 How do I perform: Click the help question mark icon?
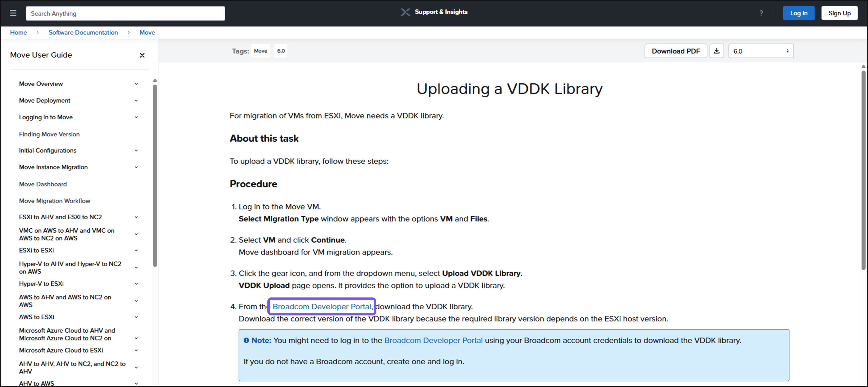coord(761,13)
